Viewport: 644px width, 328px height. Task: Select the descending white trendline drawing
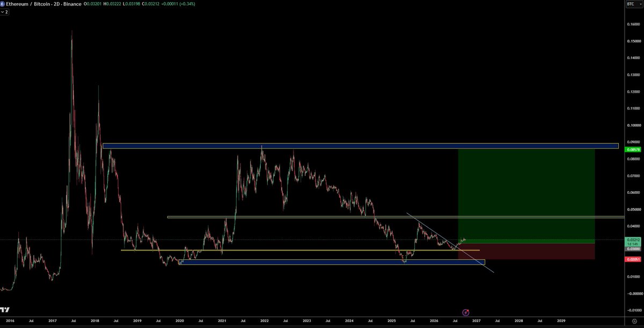coord(450,243)
